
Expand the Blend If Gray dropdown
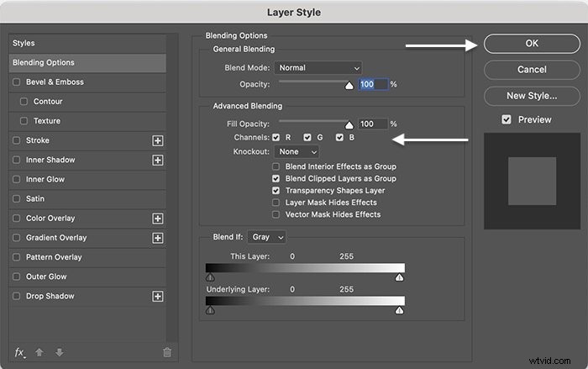266,237
